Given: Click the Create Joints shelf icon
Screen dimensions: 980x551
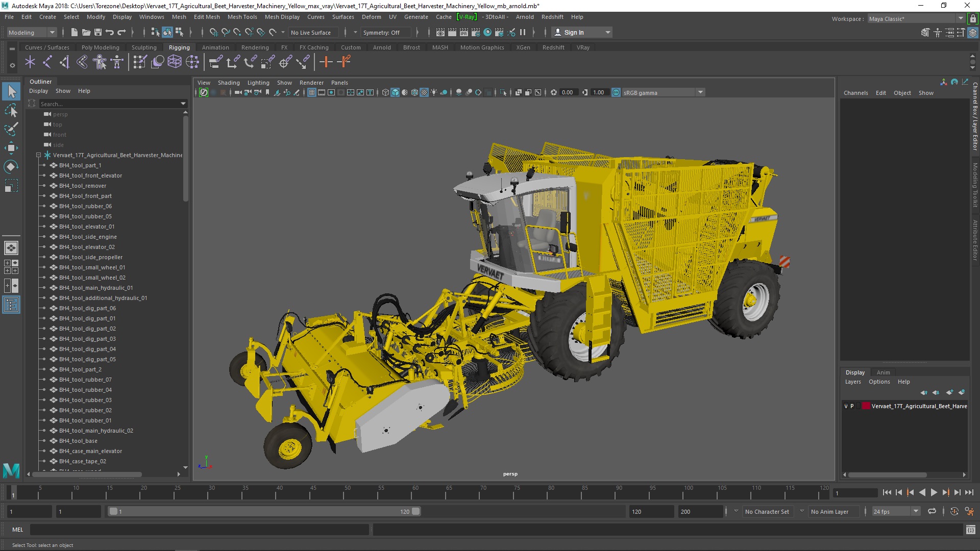Looking at the screenshot, I should (x=47, y=62).
